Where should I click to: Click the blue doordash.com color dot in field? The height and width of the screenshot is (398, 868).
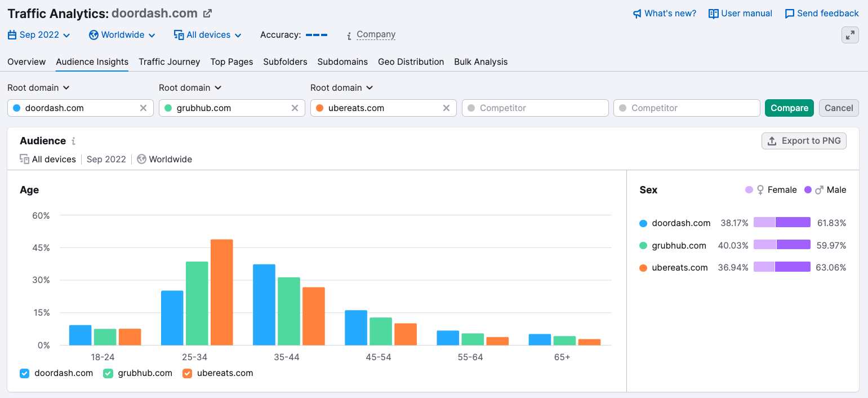click(16, 108)
